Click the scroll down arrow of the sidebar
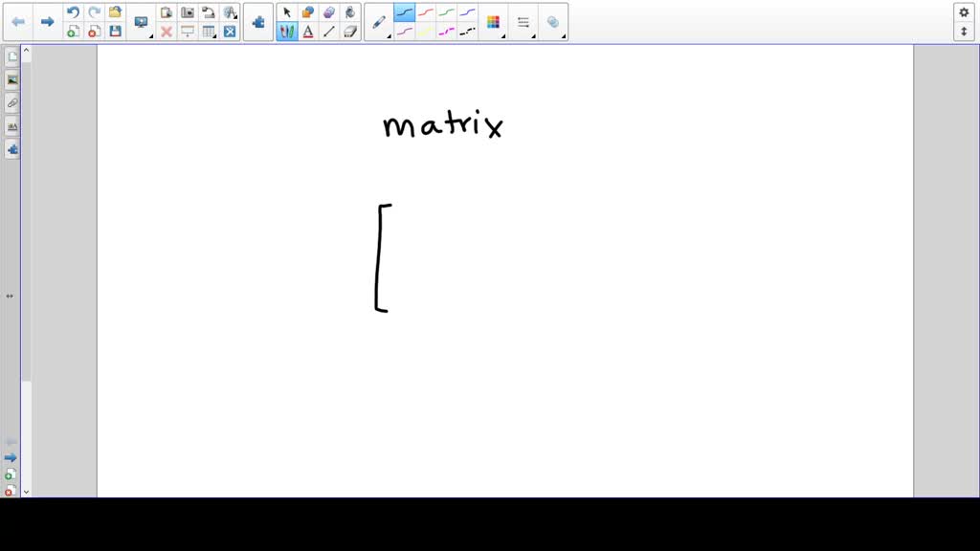 (x=26, y=493)
